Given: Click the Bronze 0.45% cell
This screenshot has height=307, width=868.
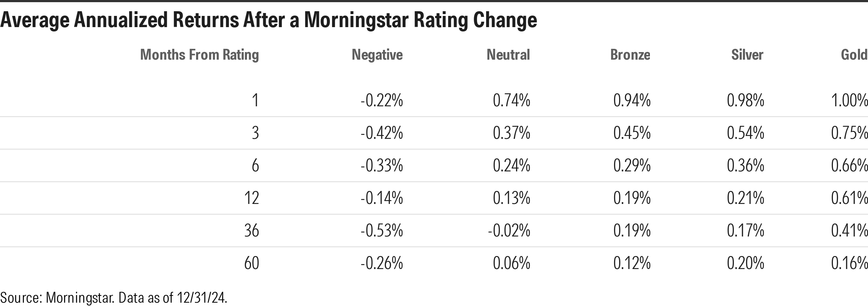Looking at the screenshot, I should (632, 133).
